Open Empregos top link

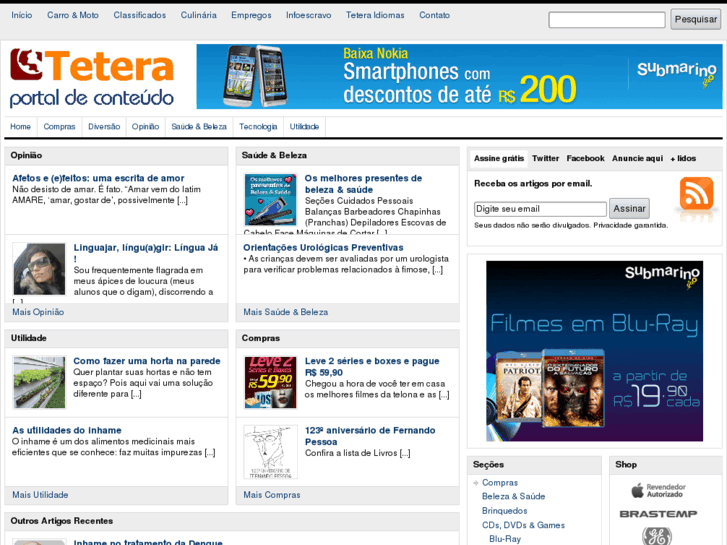251,15
